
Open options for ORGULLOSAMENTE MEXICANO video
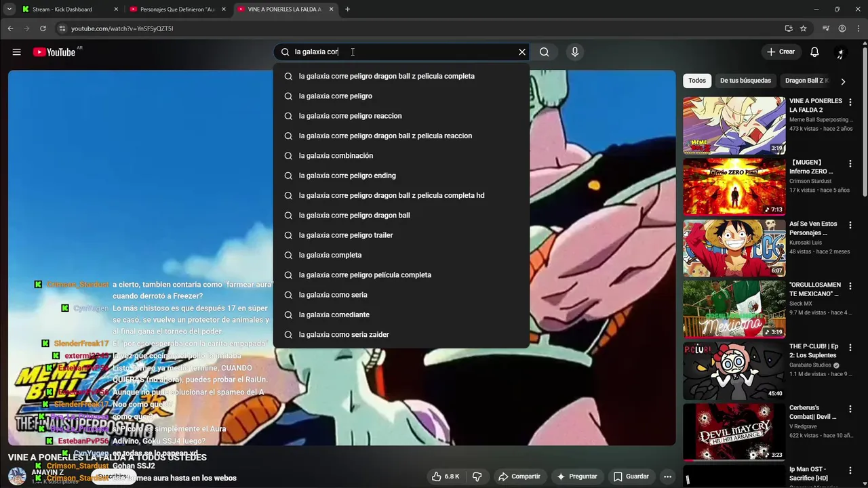[850, 287]
